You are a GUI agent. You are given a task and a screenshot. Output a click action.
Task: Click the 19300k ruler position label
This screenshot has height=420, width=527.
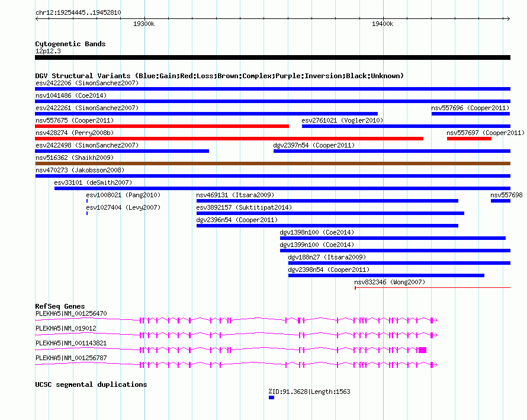coord(144,24)
